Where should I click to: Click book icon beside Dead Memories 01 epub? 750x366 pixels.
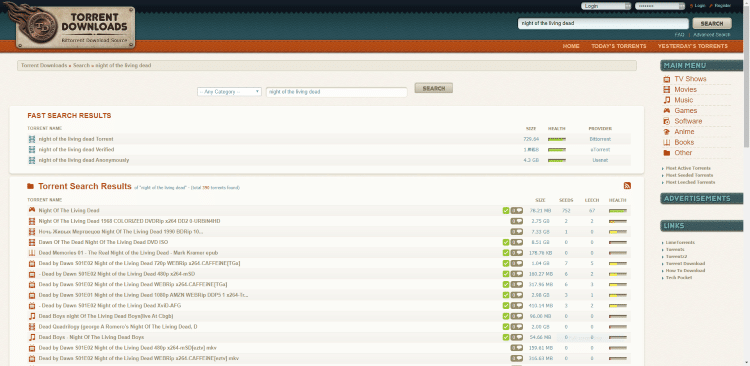pyautogui.click(x=32, y=253)
